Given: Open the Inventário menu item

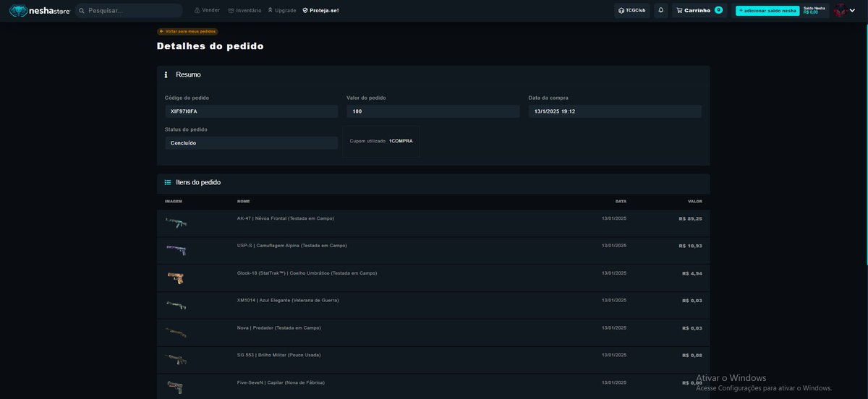Looking at the screenshot, I should pos(244,11).
